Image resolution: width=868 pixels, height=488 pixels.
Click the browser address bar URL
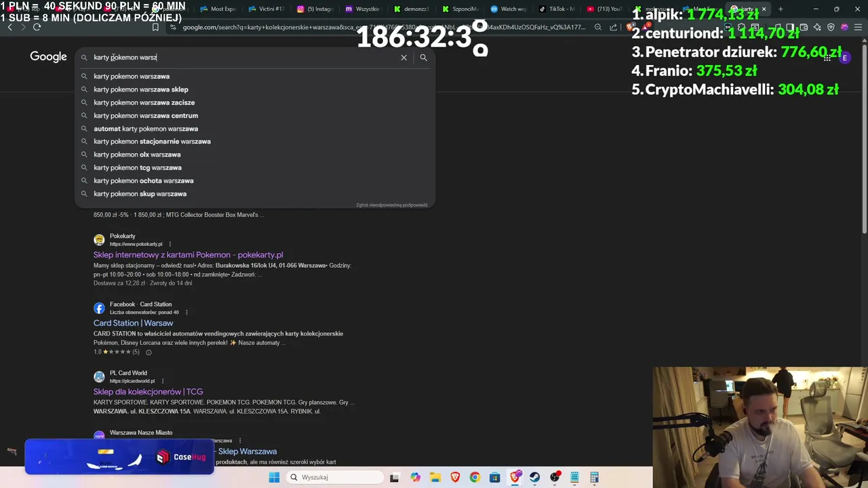pos(384,27)
